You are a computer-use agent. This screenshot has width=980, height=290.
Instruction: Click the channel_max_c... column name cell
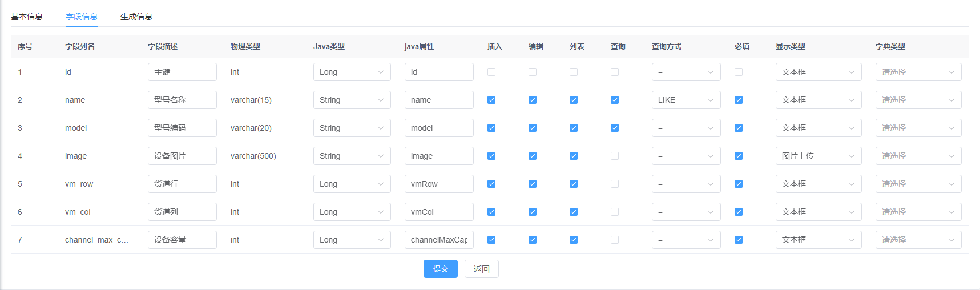pos(96,240)
